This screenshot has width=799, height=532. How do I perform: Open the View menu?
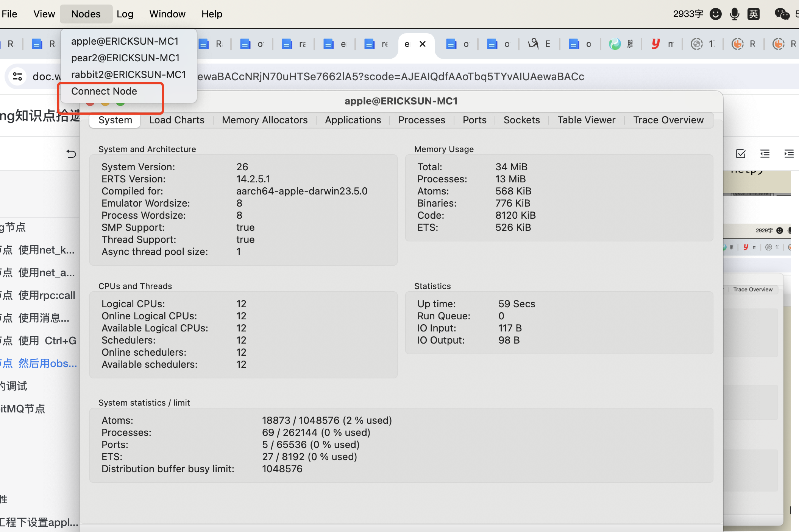tap(44, 14)
